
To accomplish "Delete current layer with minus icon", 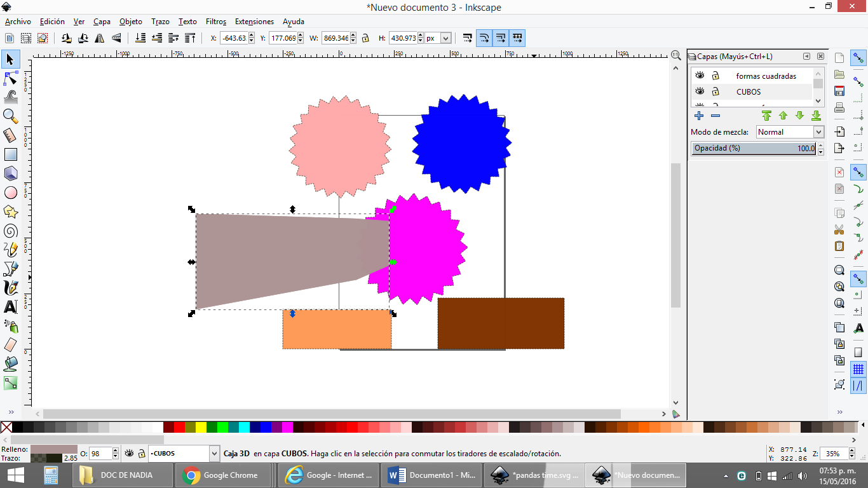I will [715, 116].
